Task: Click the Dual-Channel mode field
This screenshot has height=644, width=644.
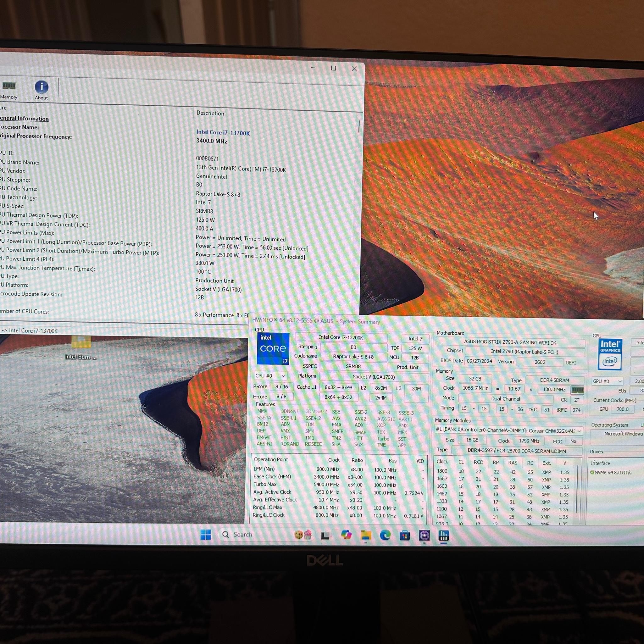Action: [x=505, y=399]
